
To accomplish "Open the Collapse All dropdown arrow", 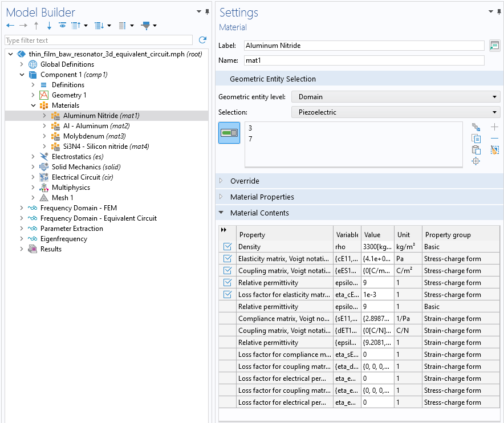I will tap(86, 26).
